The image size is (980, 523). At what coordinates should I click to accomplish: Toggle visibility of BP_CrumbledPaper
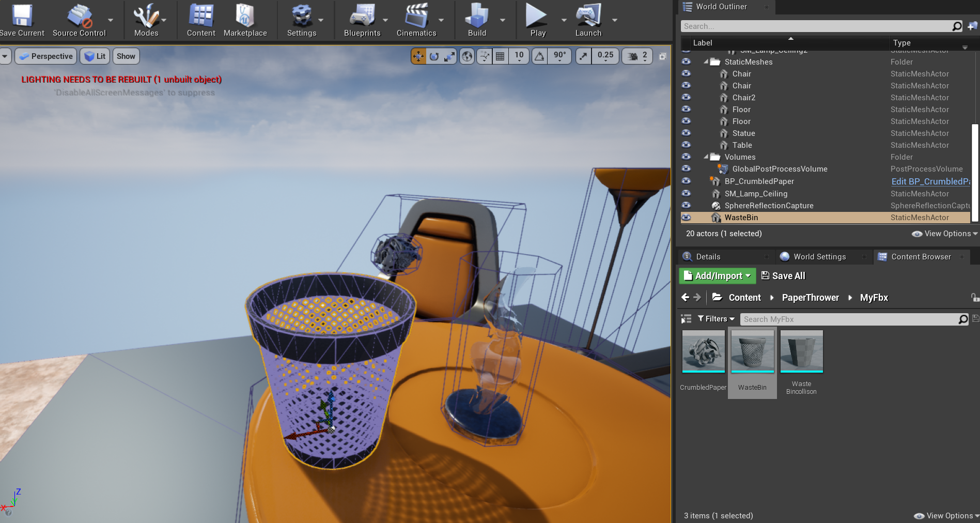click(x=686, y=181)
